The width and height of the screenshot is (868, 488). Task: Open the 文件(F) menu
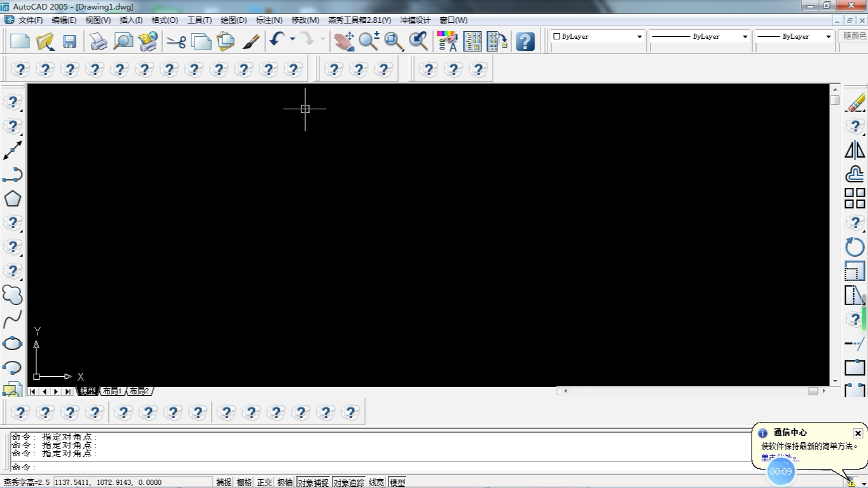[x=31, y=20]
